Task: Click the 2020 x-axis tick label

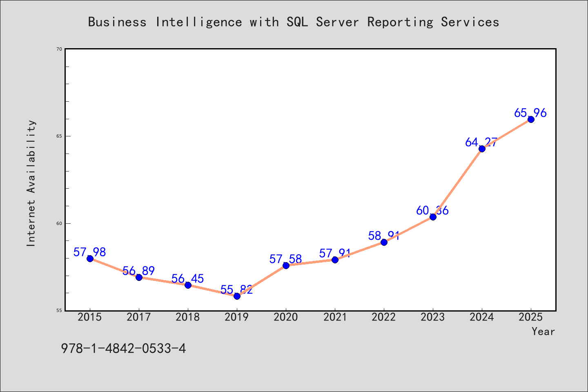Action: 286,317
